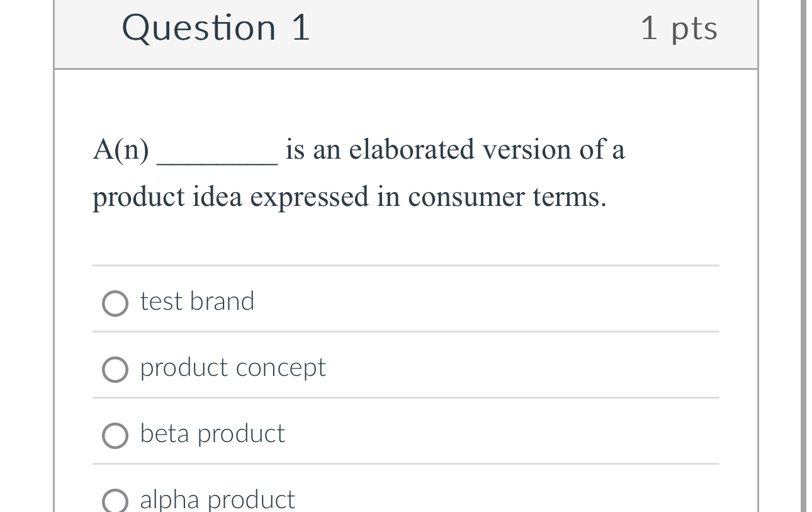This screenshot has height=512, width=812.
Task: Click the "alpha product" answer text
Action: (x=217, y=499)
